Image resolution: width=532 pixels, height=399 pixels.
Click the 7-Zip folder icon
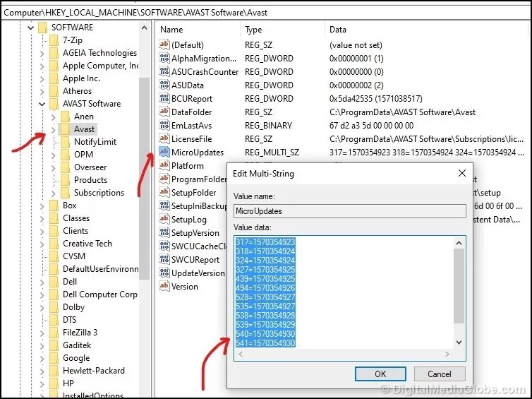pos(54,40)
